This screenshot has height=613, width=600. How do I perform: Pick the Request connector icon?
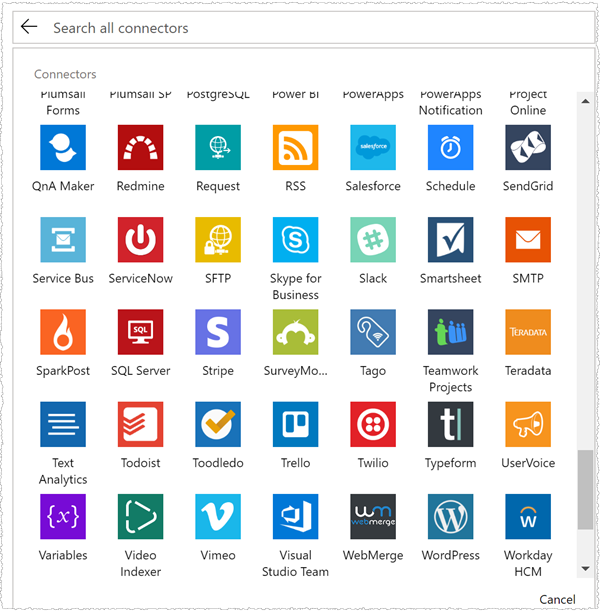click(x=218, y=147)
